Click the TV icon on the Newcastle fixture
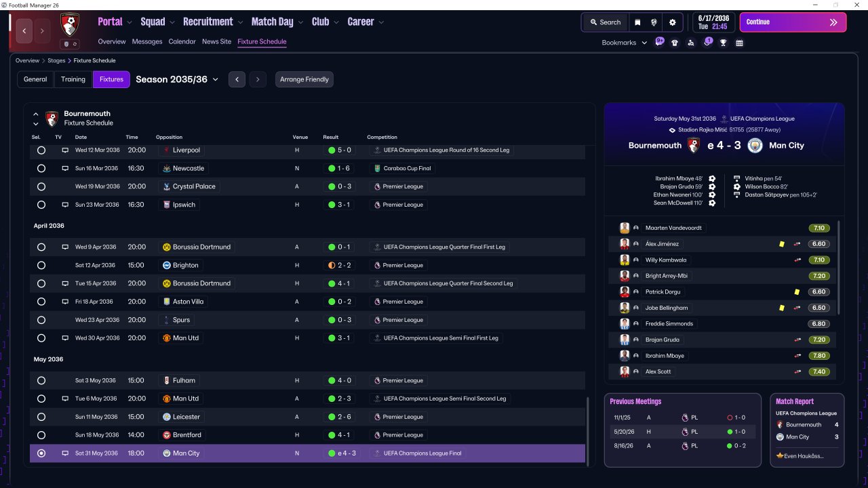 click(65, 168)
